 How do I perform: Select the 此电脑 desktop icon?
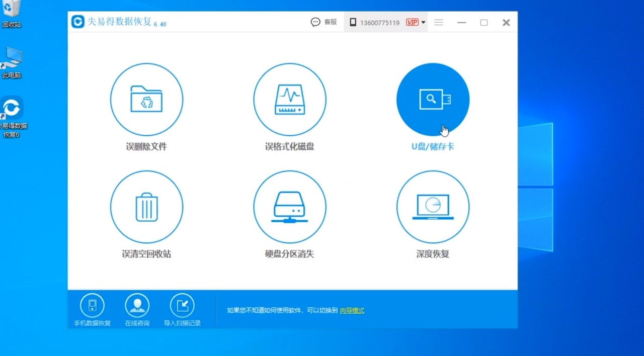pos(12,63)
